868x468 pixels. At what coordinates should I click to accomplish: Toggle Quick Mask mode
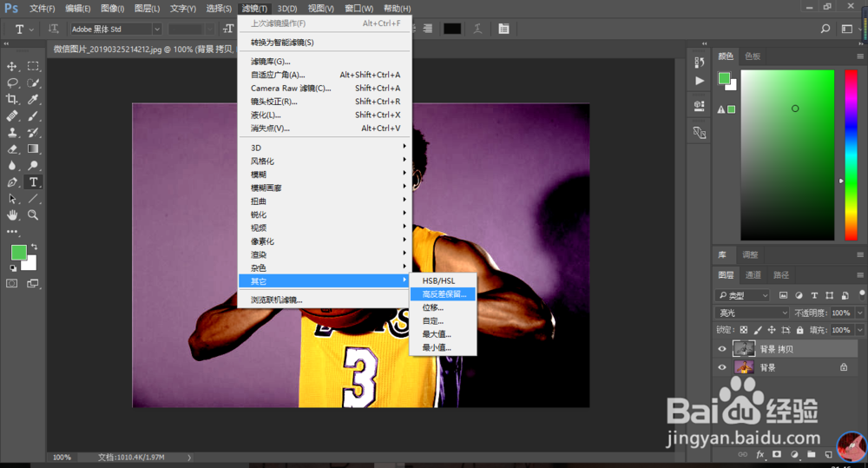pos(11,284)
